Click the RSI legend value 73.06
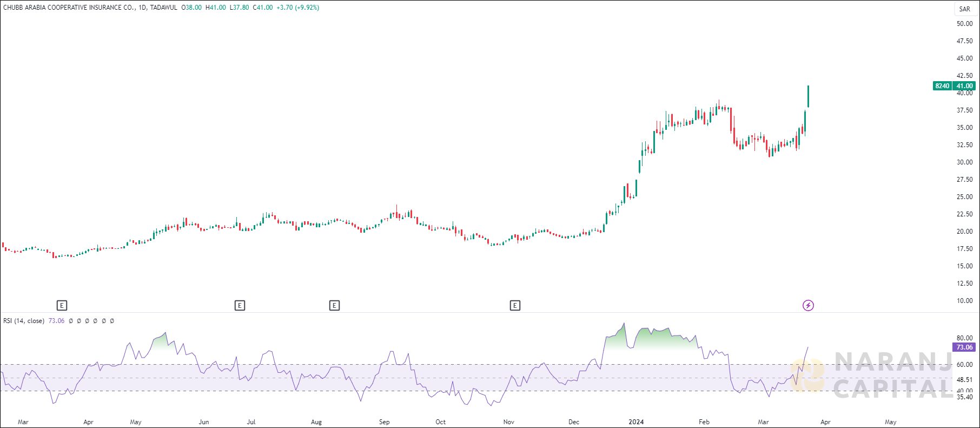The width and height of the screenshot is (980, 428). pos(56,321)
